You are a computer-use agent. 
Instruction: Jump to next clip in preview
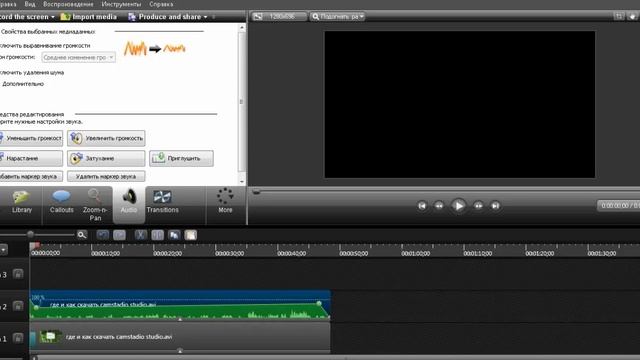495,206
